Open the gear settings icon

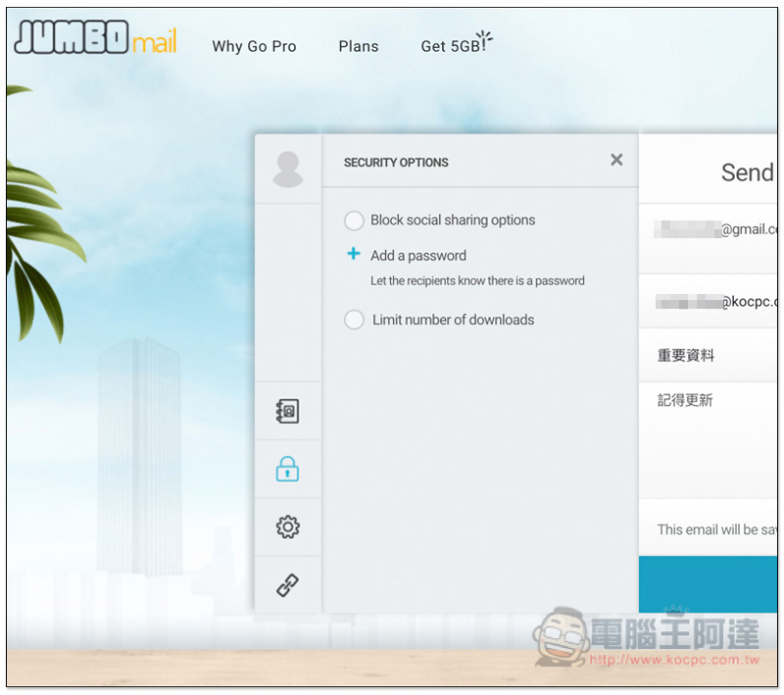pyautogui.click(x=287, y=527)
